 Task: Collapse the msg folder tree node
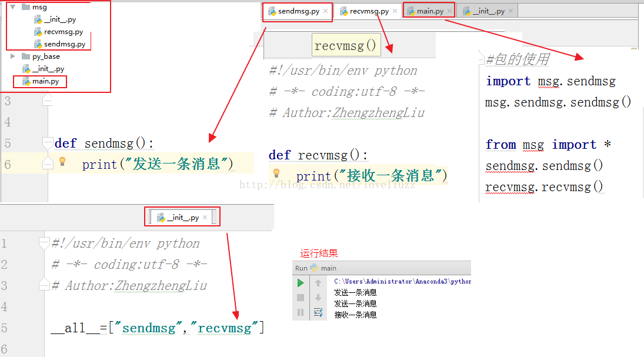[13, 7]
